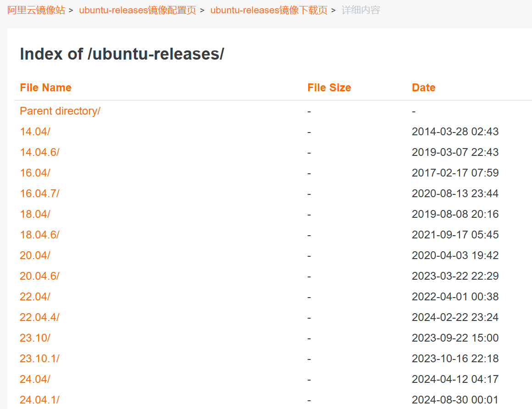Image resolution: width=532 pixels, height=409 pixels.
Task: Click the File Size column header
Action: pos(329,88)
